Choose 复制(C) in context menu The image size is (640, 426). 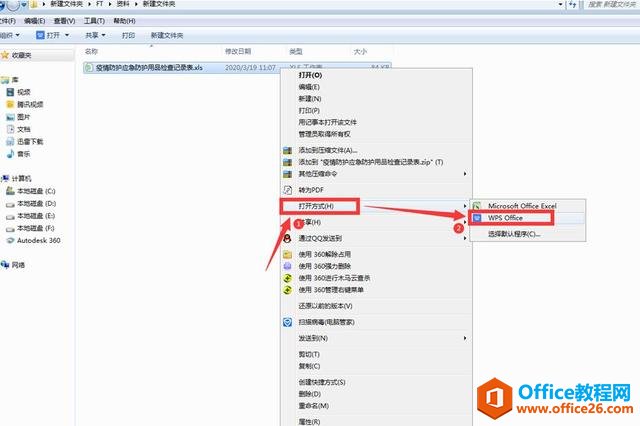click(x=309, y=366)
